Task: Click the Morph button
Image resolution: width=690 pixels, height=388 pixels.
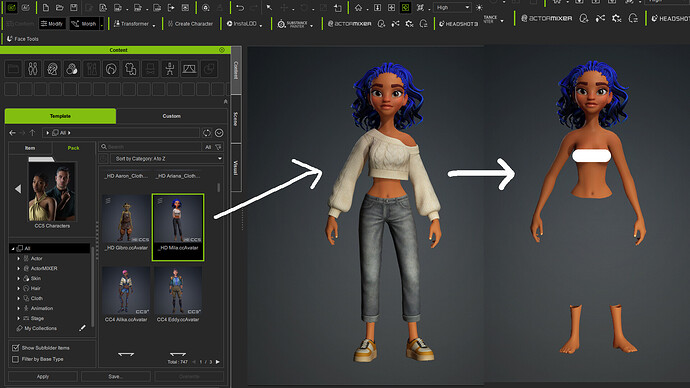Action: (84, 24)
